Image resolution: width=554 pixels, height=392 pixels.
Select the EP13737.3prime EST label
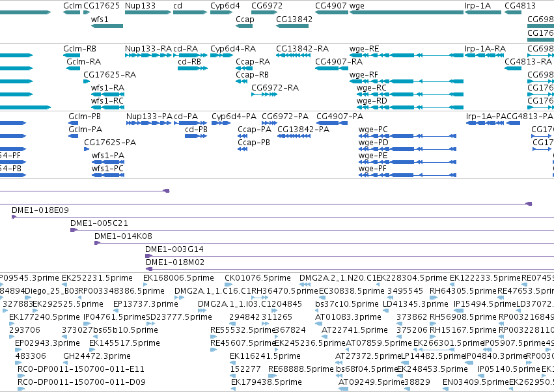pyautogui.click(x=146, y=304)
